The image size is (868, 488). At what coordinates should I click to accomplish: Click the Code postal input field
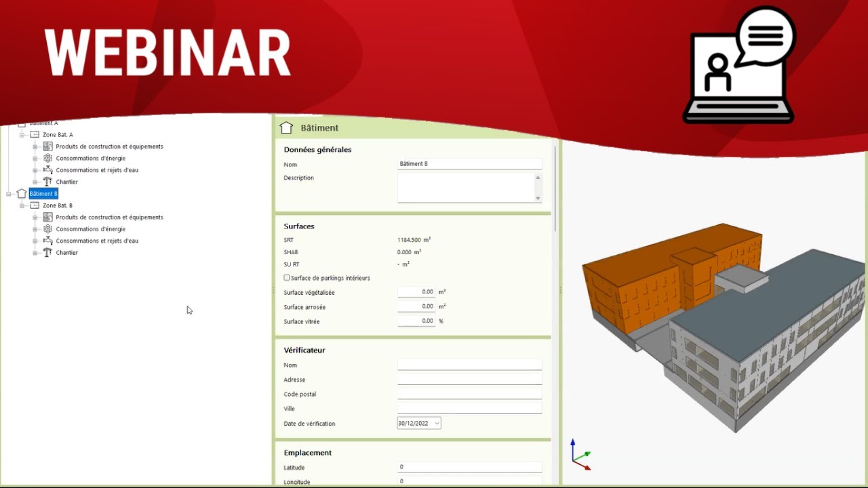(x=469, y=394)
